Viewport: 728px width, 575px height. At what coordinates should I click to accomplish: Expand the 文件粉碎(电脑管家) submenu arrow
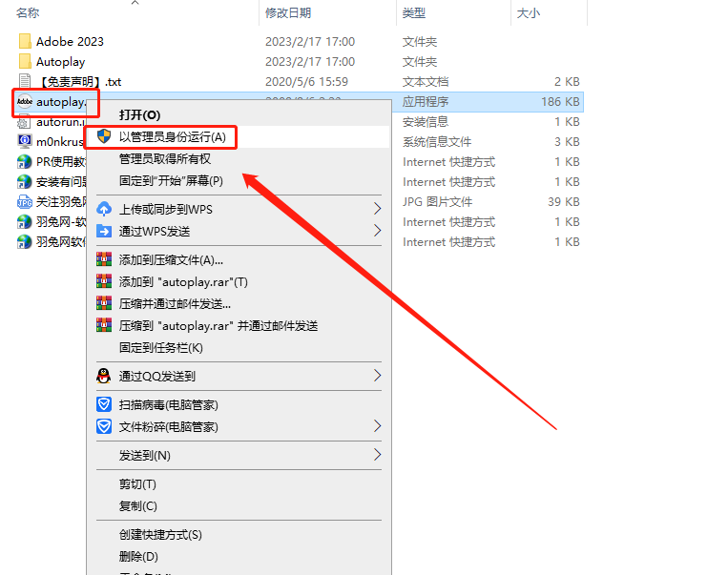pyautogui.click(x=377, y=426)
